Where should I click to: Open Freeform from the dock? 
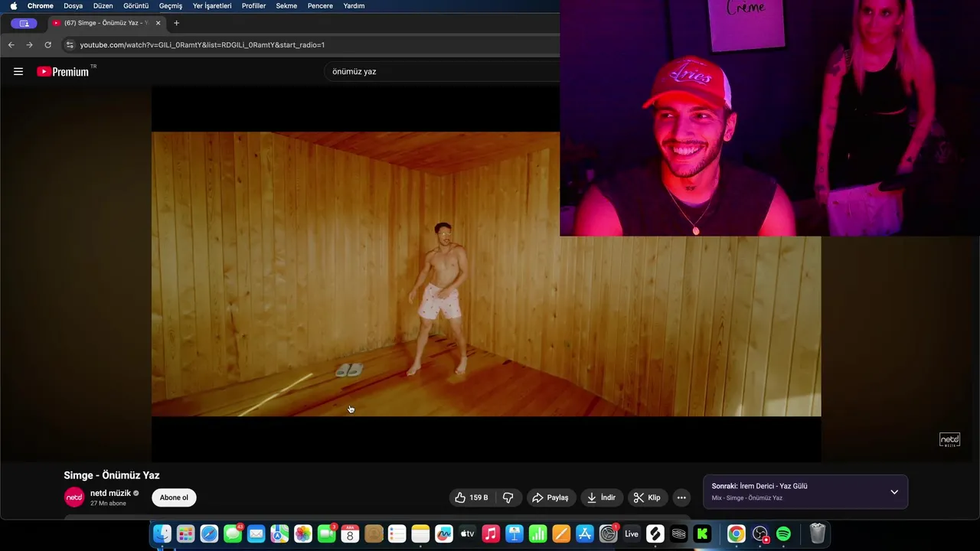pyautogui.click(x=444, y=533)
